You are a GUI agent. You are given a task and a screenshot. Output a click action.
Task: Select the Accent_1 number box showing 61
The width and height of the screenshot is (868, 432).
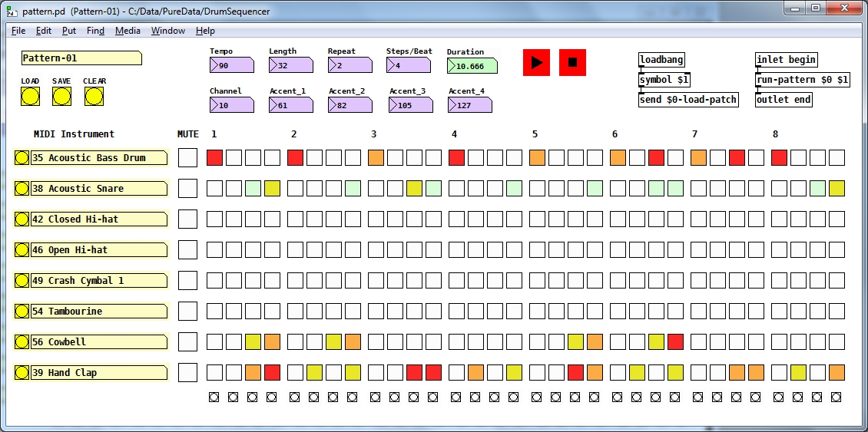[x=291, y=105]
